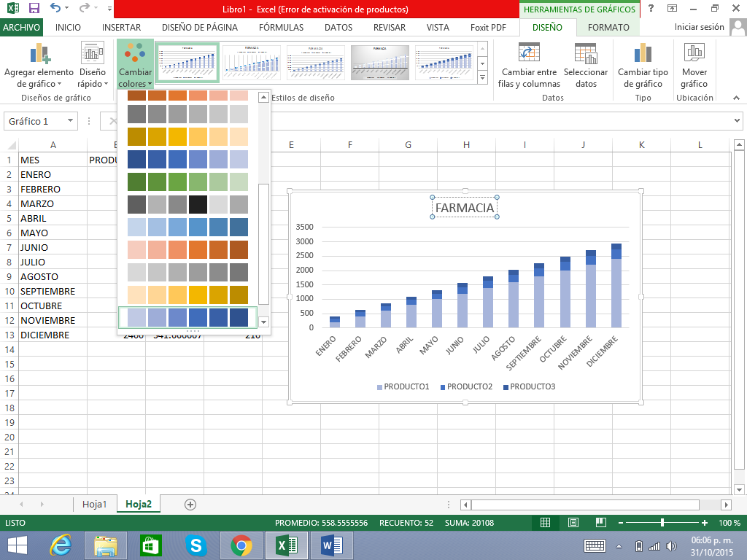Screen dimensions: 747x560
Task: Select Normal view button in status bar
Action: click(545, 523)
